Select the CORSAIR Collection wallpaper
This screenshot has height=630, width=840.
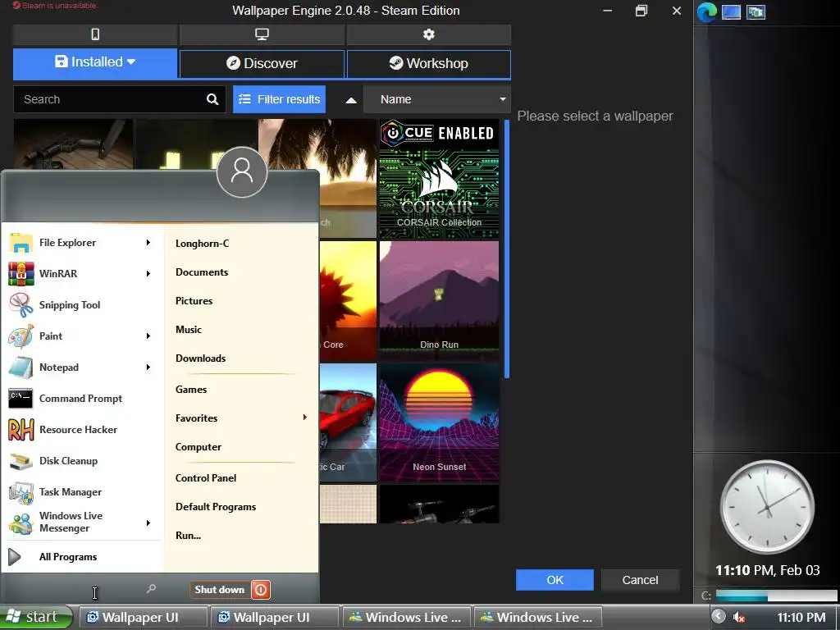click(x=440, y=178)
